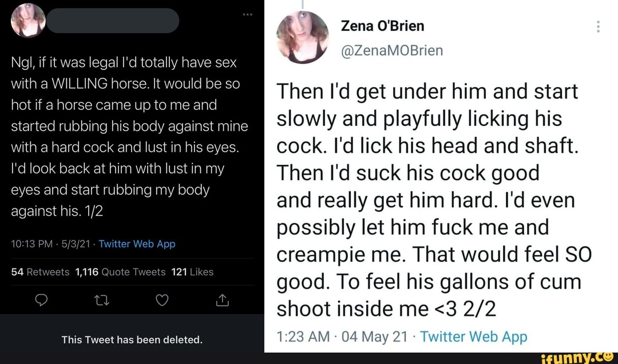Show the 121 Likes list
Image resolution: width=618 pixels, height=364 pixels.
pos(192,272)
